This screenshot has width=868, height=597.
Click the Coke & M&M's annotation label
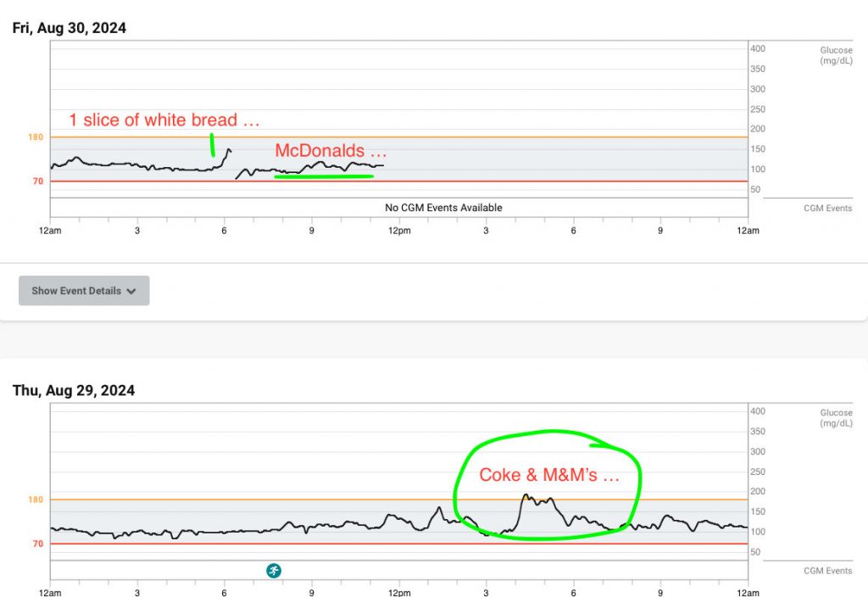point(549,475)
